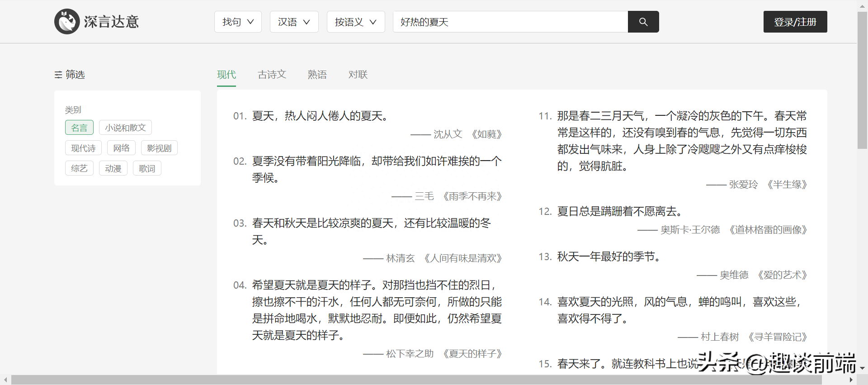Open the 对联 tab
Image resolution: width=868 pixels, height=385 pixels.
click(x=358, y=75)
